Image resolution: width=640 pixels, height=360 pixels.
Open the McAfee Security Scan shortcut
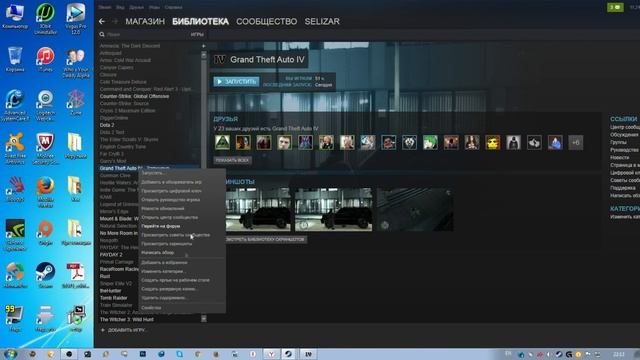coord(45,149)
